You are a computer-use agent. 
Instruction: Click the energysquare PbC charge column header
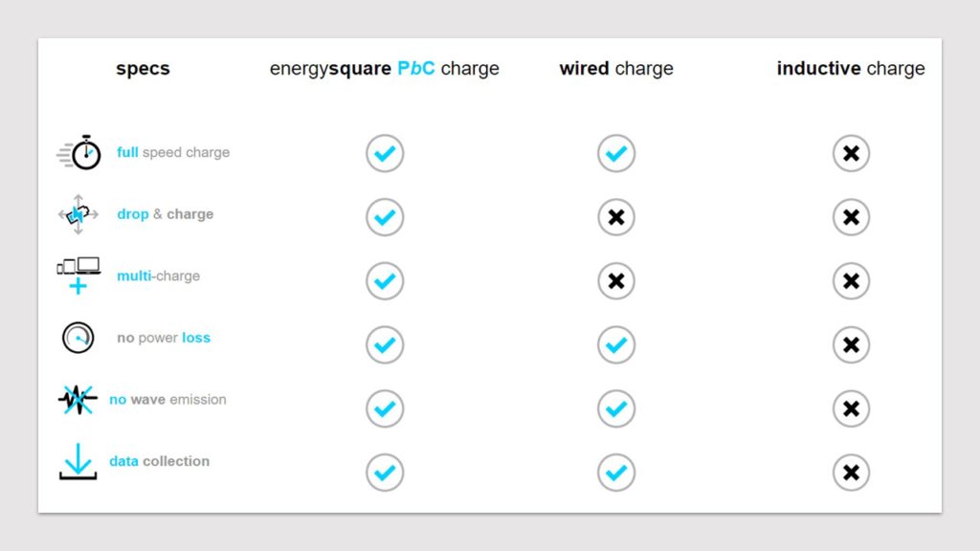(385, 68)
